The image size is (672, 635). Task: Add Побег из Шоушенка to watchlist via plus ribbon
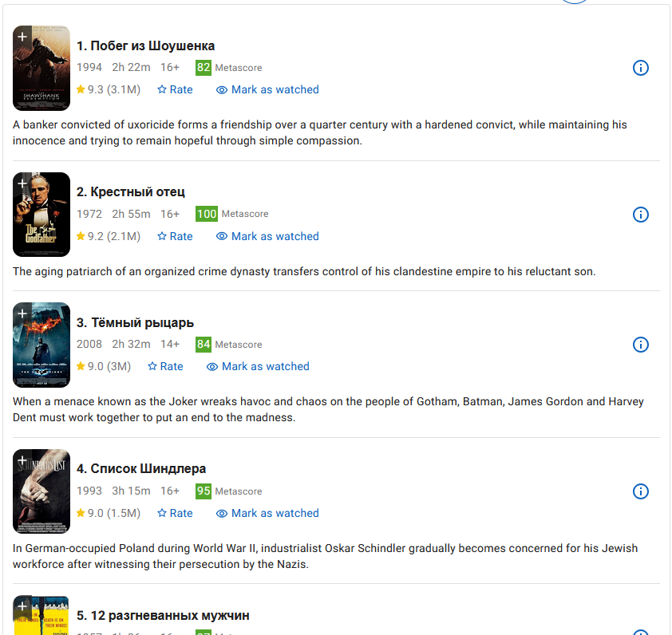22,37
